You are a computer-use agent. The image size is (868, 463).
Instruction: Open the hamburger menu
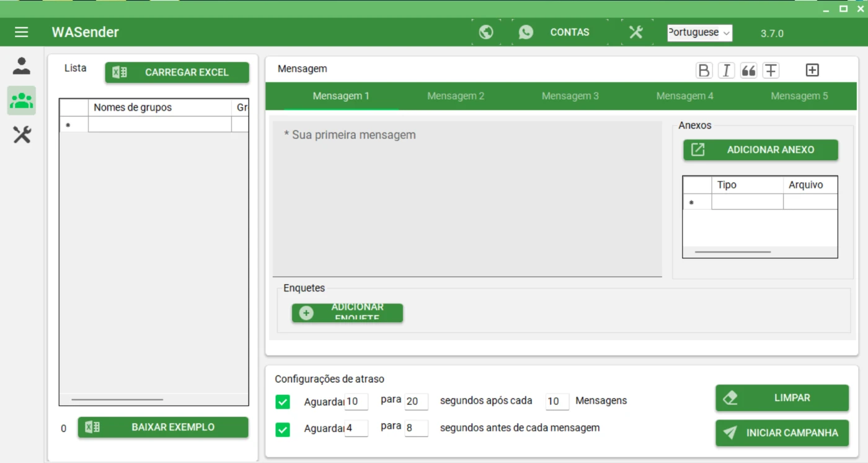pos(22,32)
